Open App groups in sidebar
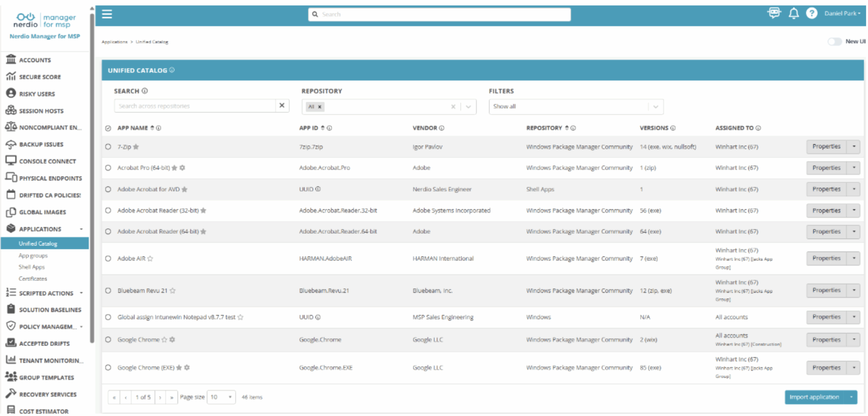 coord(33,256)
